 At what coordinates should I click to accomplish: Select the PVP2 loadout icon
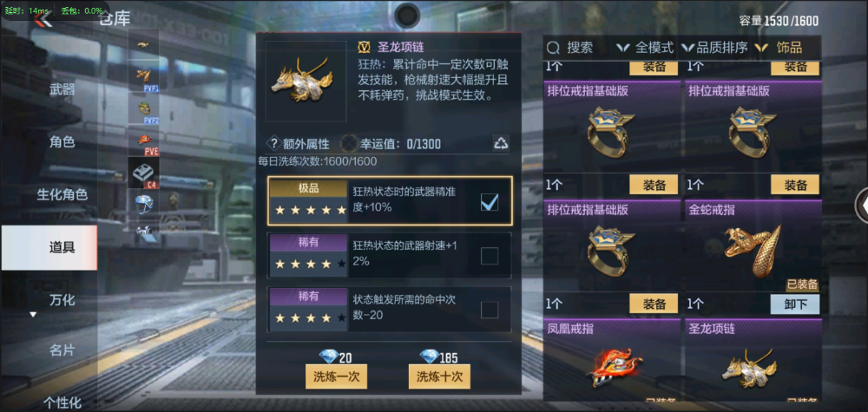(144, 109)
